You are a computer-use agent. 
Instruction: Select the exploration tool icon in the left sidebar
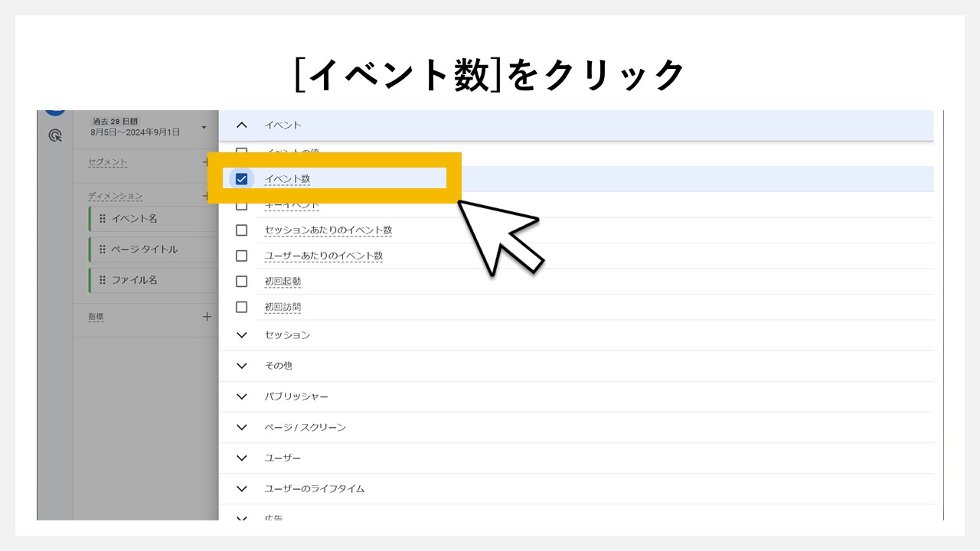pyautogui.click(x=55, y=135)
